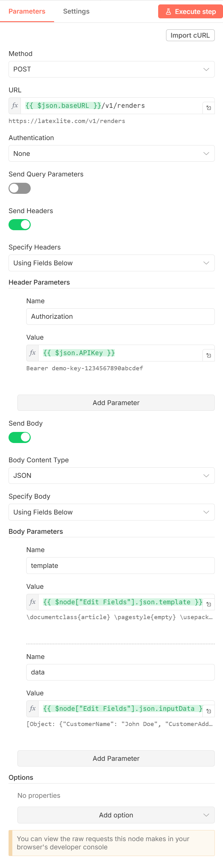Click the template Name input field

coord(120,565)
